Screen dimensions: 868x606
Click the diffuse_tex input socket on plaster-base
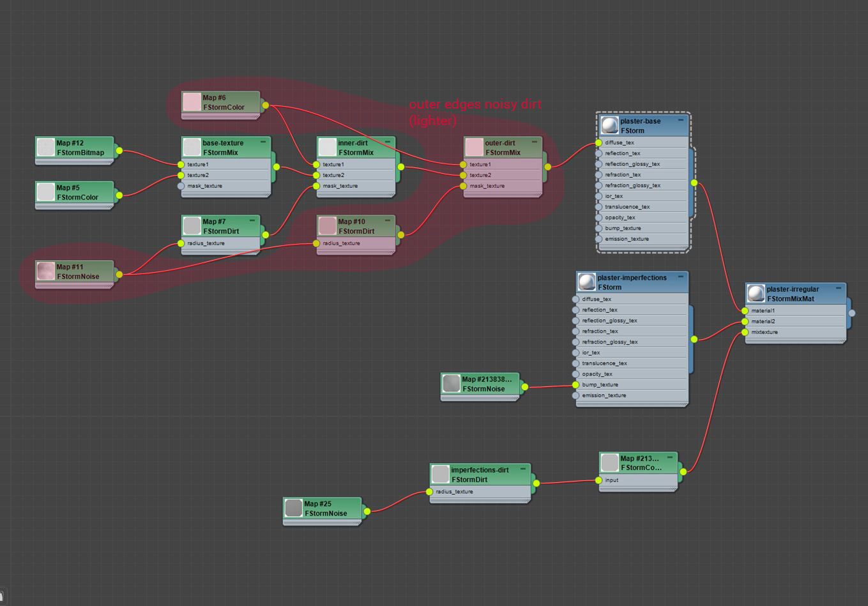pos(598,143)
